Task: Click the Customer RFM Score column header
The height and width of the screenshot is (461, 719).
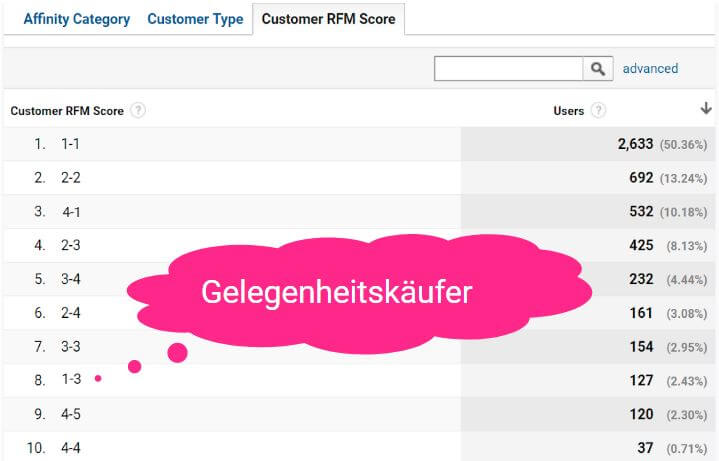Action: tap(67, 111)
